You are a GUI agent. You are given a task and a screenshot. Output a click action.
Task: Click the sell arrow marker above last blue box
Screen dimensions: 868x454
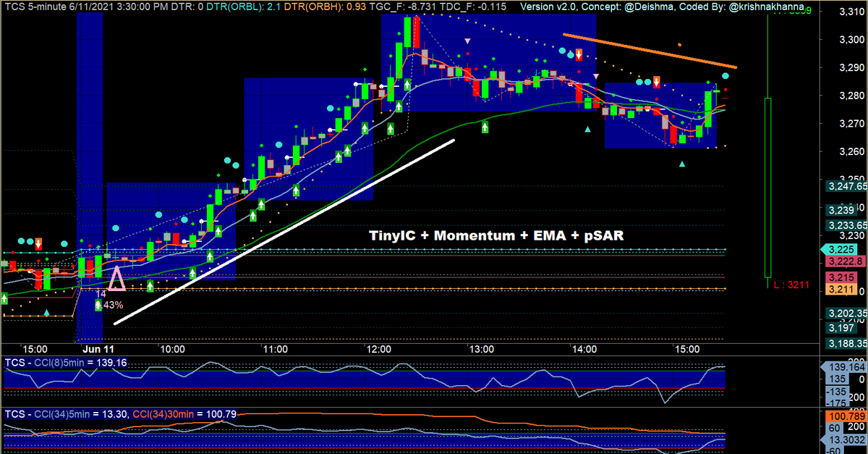tap(657, 81)
